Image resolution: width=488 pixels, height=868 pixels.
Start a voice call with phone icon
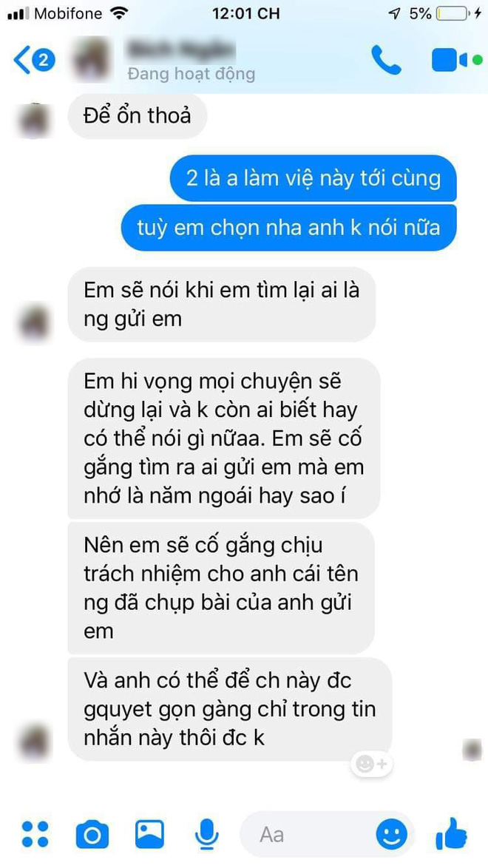(386, 60)
